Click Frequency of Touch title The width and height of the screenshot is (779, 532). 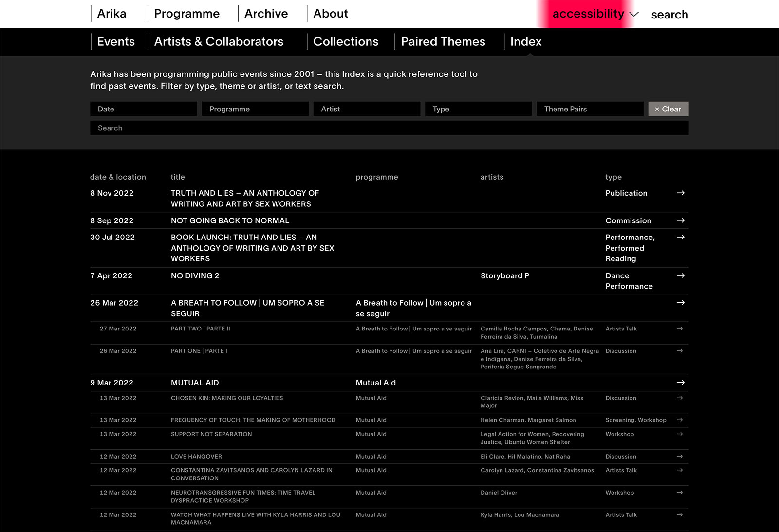[253, 420]
